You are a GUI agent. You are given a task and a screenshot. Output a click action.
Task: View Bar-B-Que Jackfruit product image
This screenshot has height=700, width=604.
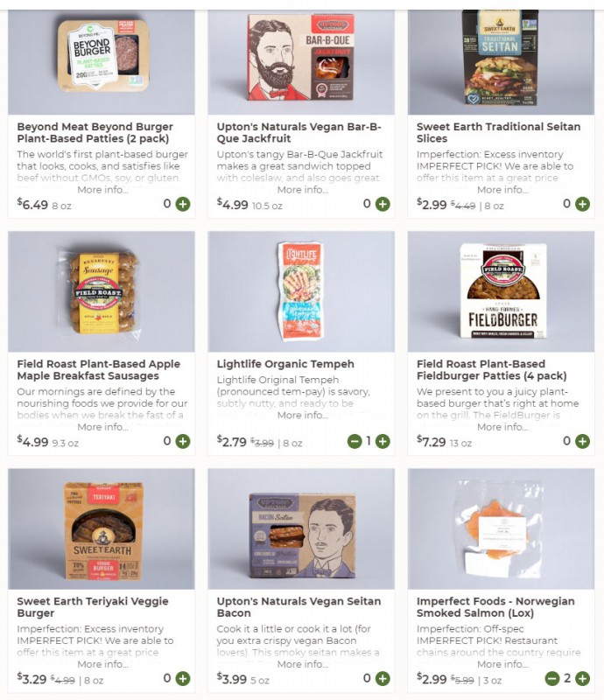click(x=301, y=62)
